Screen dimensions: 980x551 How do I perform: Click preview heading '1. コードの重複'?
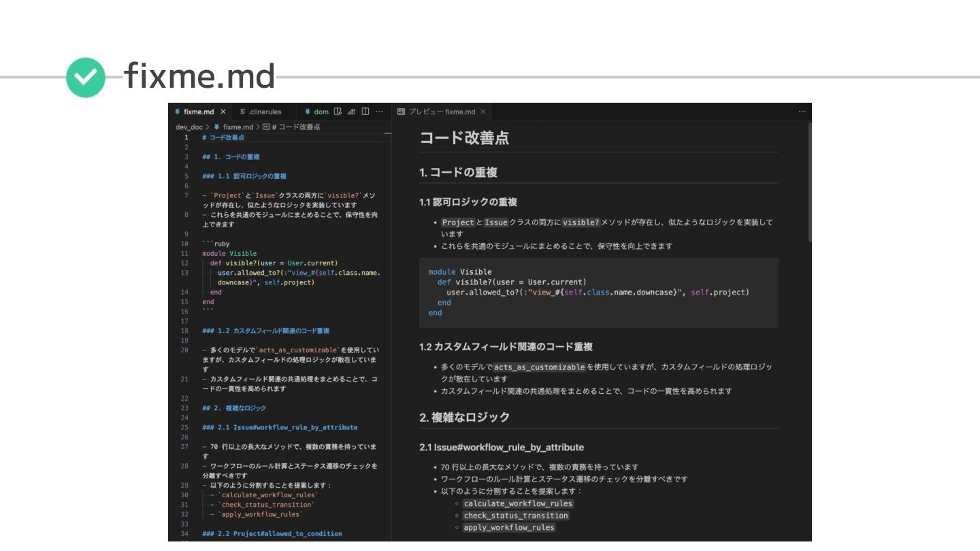pyautogui.click(x=458, y=172)
